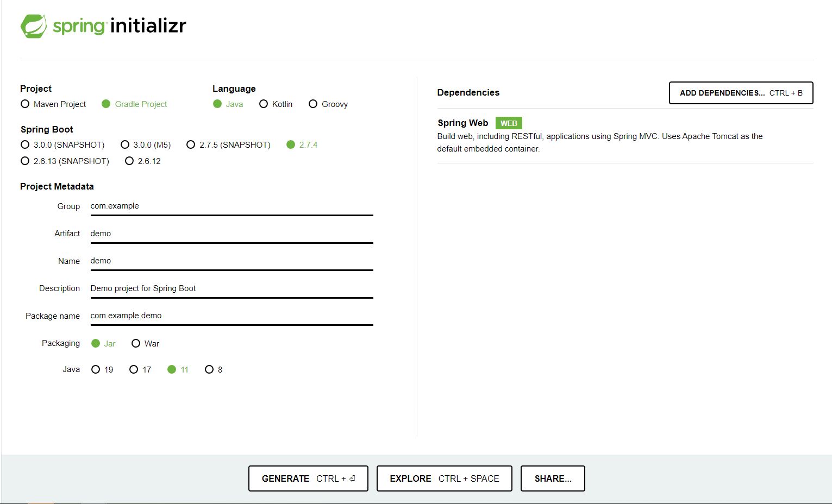Focus the Name input field
The width and height of the screenshot is (832, 504).
(232, 261)
